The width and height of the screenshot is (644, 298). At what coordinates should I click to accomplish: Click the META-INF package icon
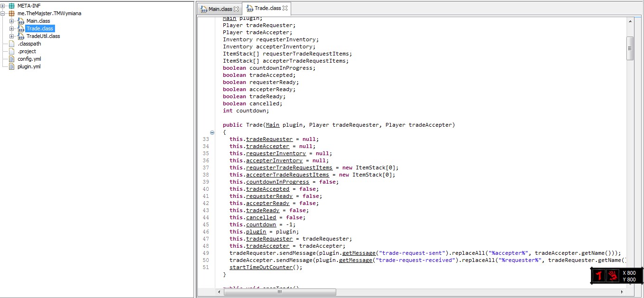coord(12,6)
